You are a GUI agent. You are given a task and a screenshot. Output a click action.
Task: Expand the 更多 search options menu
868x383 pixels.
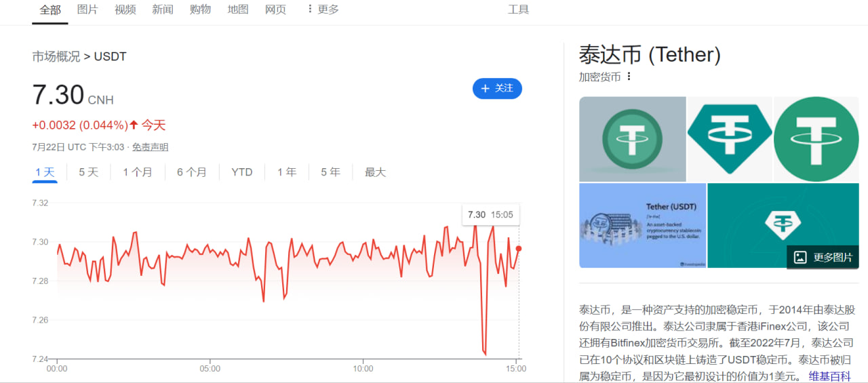tap(323, 9)
